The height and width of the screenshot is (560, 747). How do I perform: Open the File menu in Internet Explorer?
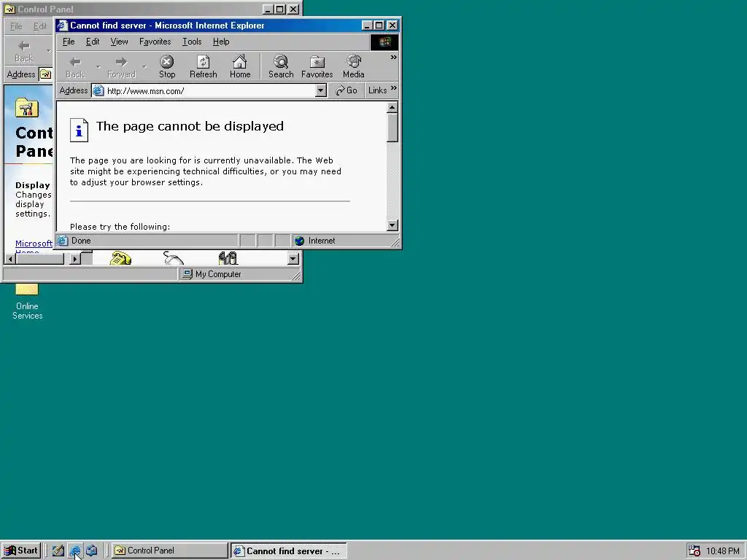coord(69,42)
